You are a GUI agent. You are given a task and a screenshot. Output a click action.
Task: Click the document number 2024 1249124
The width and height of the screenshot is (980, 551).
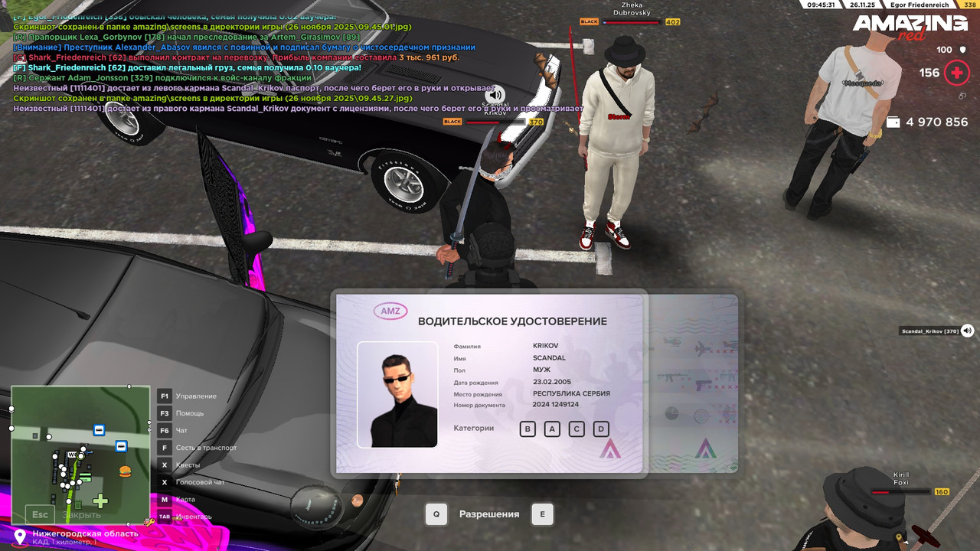tap(556, 404)
